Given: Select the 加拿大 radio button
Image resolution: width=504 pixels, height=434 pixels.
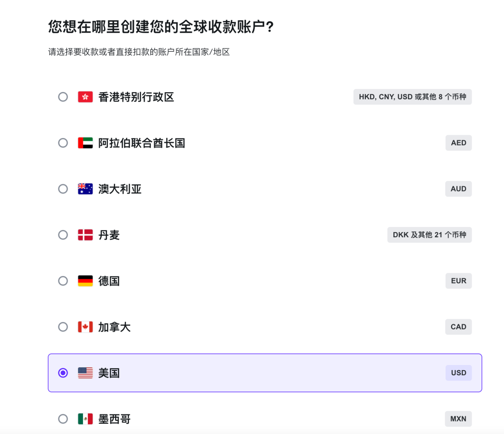Looking at the screenshot, I should (63, 327).
